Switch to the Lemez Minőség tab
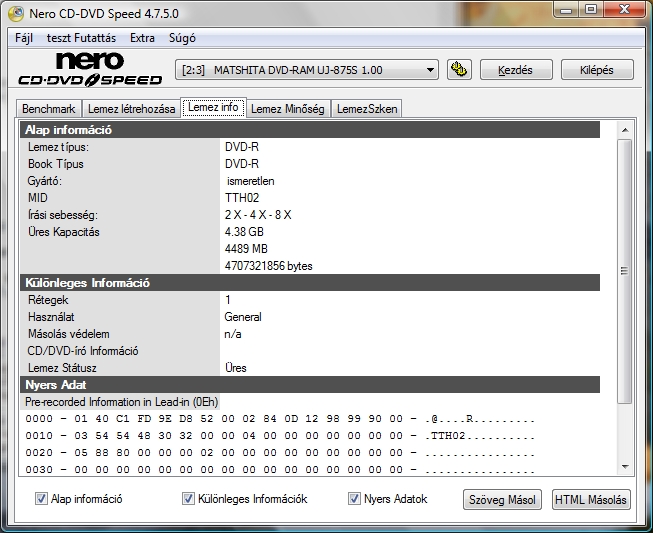The height and width of the screenshot is (533, 653). (288, 109)
